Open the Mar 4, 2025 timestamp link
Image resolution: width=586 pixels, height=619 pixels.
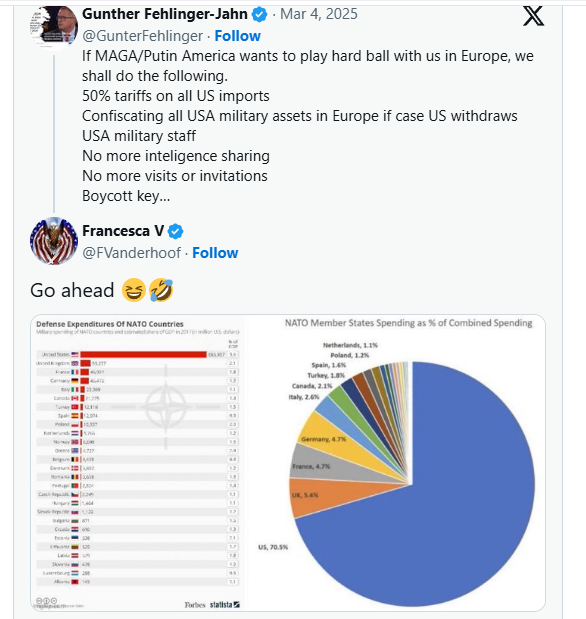click(x=319, y=14)
